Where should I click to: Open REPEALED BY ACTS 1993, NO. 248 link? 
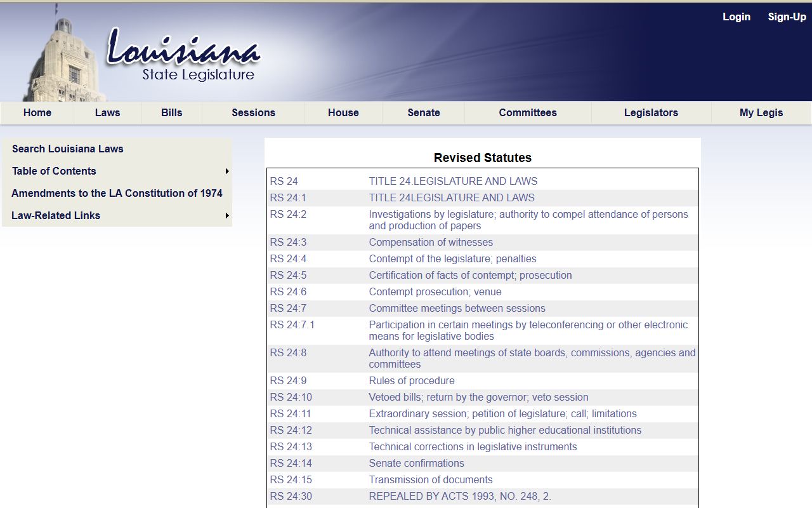coord(460,496)
